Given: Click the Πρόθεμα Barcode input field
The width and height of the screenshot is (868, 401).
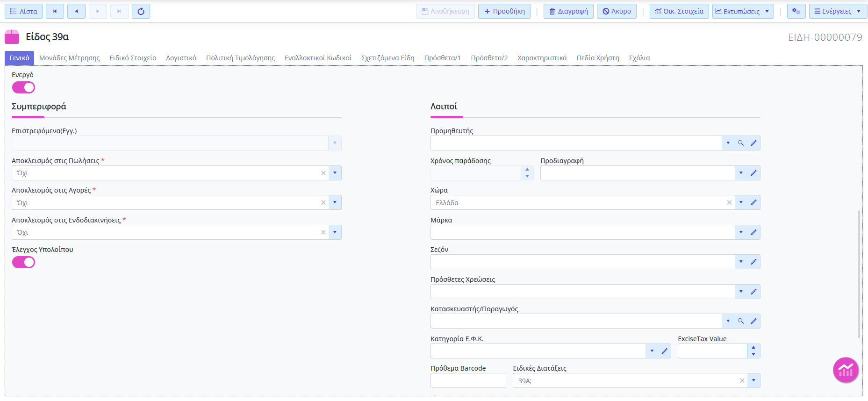Looking at the screenshot, I should click(468, 380).
